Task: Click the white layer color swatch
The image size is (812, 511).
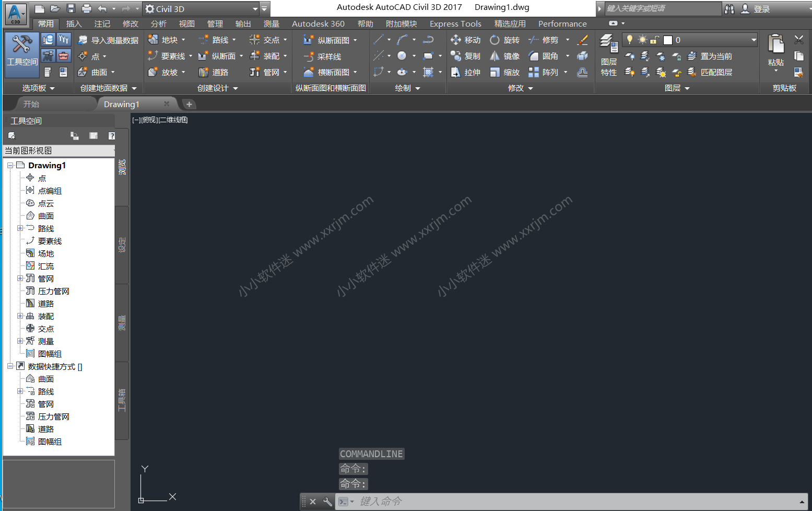Action: [x=667, y=40]
